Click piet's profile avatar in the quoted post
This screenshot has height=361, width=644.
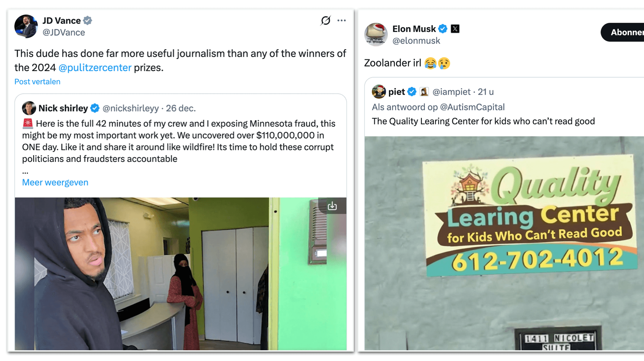pyautogui.click(x=379, y=91)
